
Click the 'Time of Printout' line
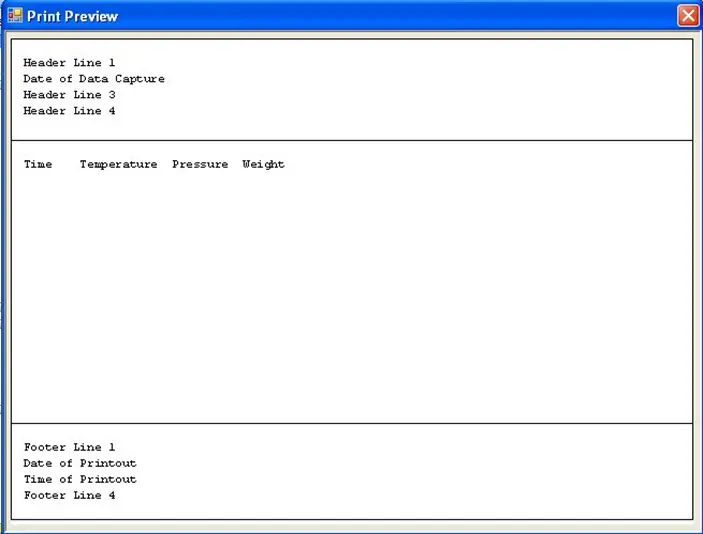point(80,479)
